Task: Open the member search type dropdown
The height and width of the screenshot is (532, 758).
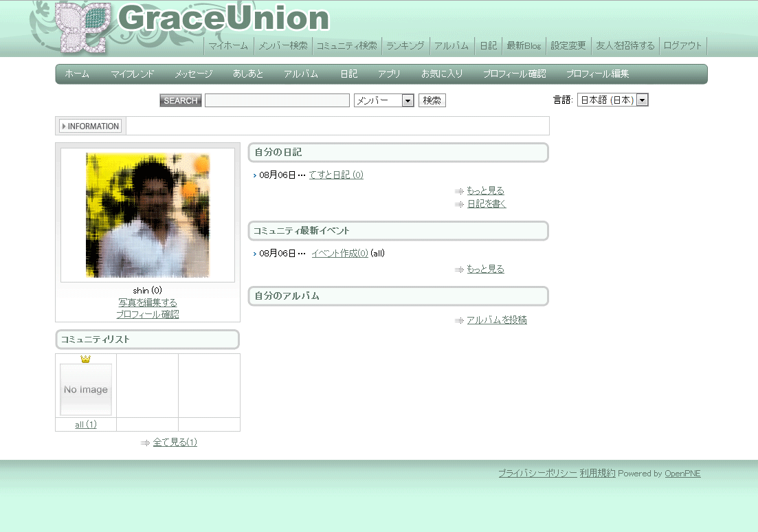Action: 383,101
